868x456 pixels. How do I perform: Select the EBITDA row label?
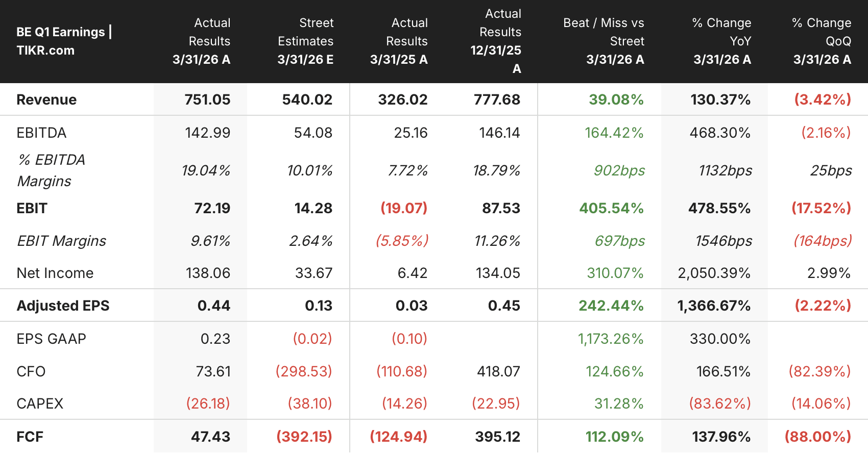(41, 133)
